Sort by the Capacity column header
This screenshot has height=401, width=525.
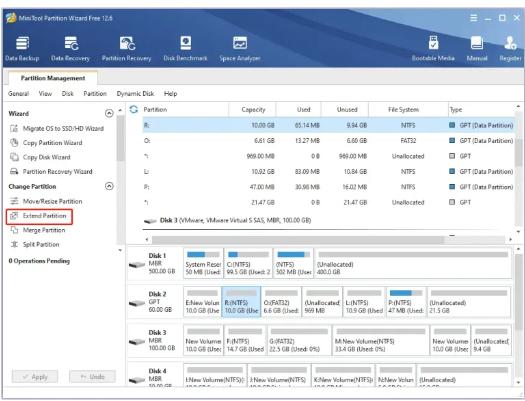pos(253,109)
